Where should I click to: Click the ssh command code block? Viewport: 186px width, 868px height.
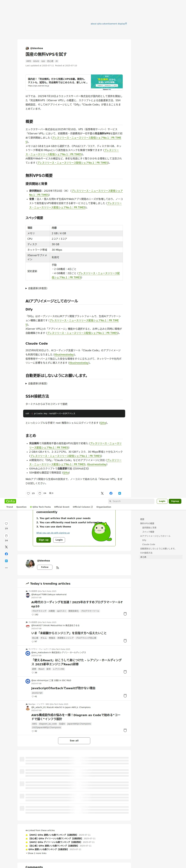pyautogui.click(x=74, y=413)
